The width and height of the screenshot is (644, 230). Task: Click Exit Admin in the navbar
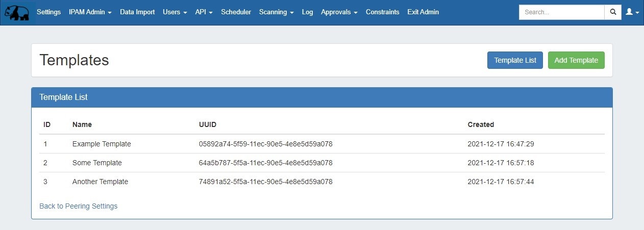coord(423,12)
